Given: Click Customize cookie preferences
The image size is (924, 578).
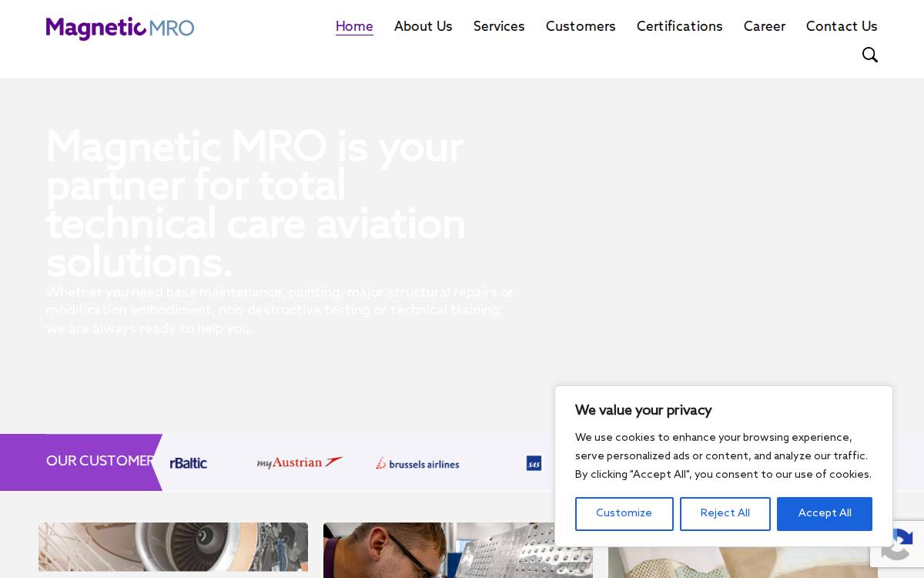Looking at the screenshot, I should 624,513.
